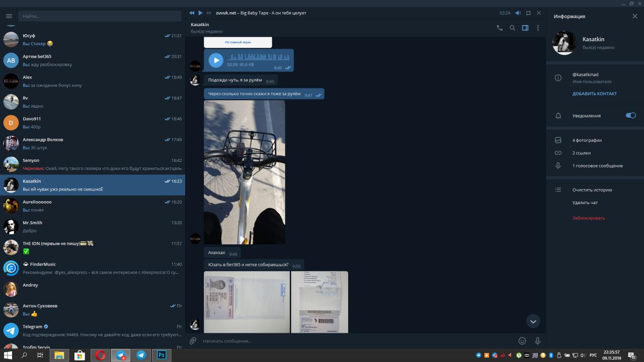Click the search field "Найти..."
The height and width of the screenshot is (362, 644).
tap(100, 16)
